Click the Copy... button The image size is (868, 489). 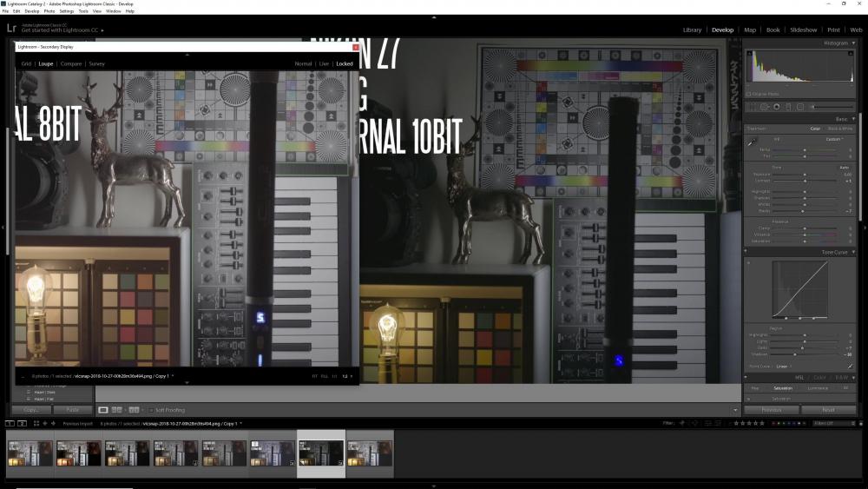(31, 410)
